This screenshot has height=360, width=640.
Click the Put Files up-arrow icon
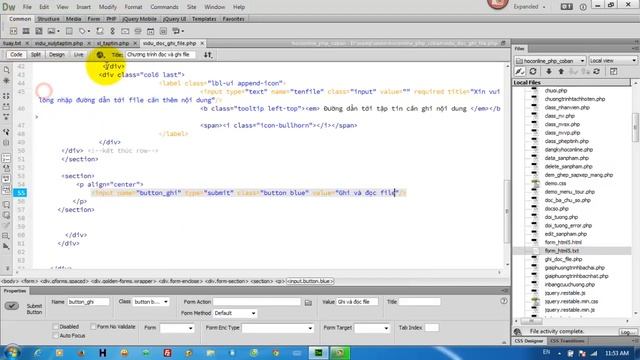coord(561,71)
